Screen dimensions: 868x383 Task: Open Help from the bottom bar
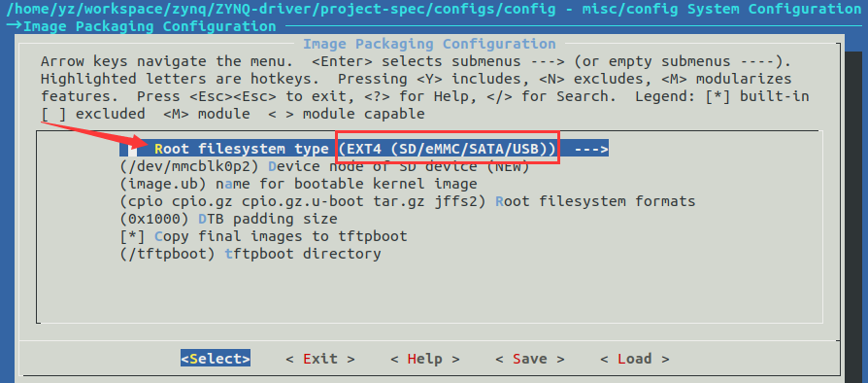coord(424,359)
